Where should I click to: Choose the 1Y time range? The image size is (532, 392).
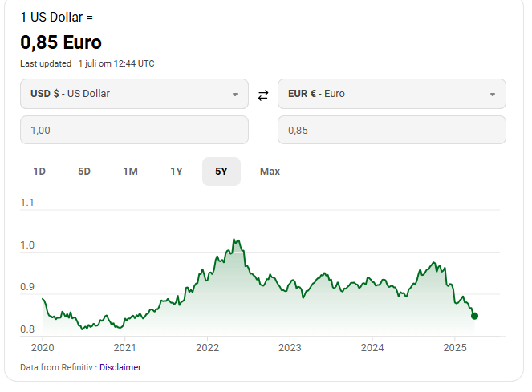(x=177, y=171)
